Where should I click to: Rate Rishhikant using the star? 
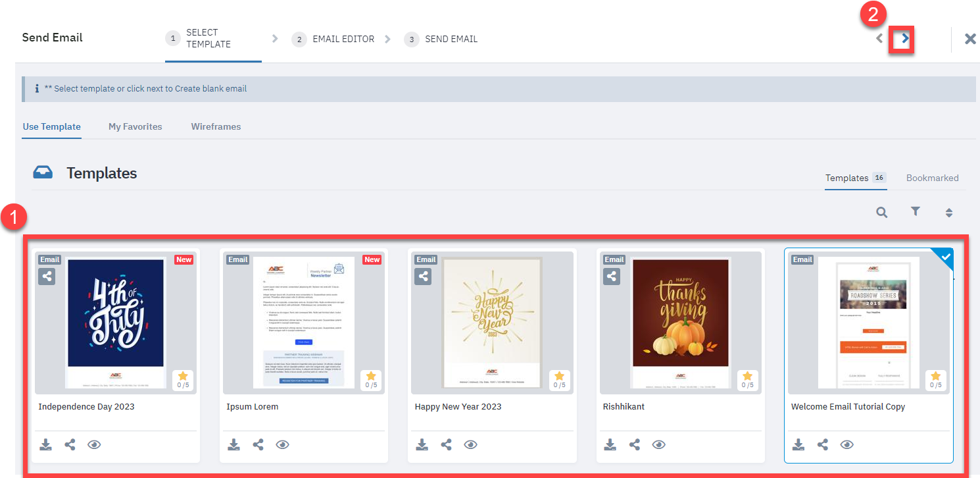747,376
